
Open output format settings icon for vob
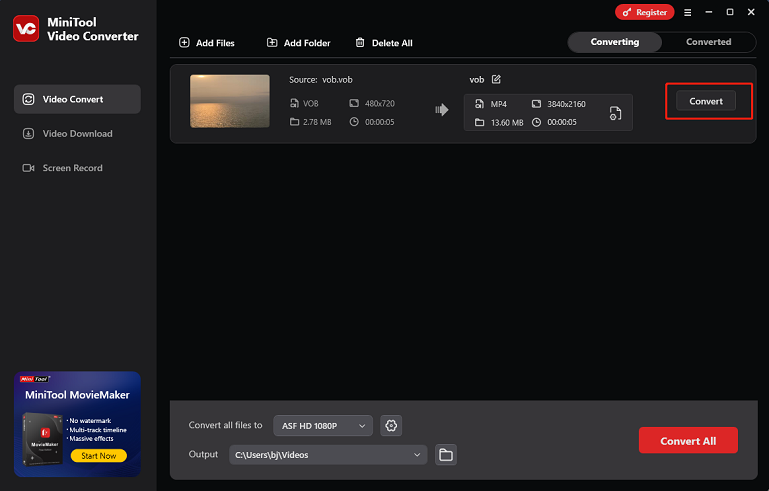tap(615, 113)
